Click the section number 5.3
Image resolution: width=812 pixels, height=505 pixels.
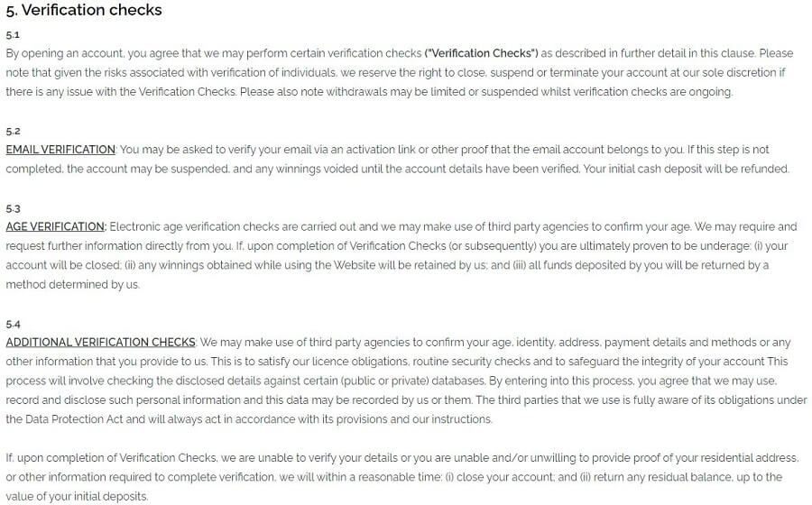click(x=13, y=208)
